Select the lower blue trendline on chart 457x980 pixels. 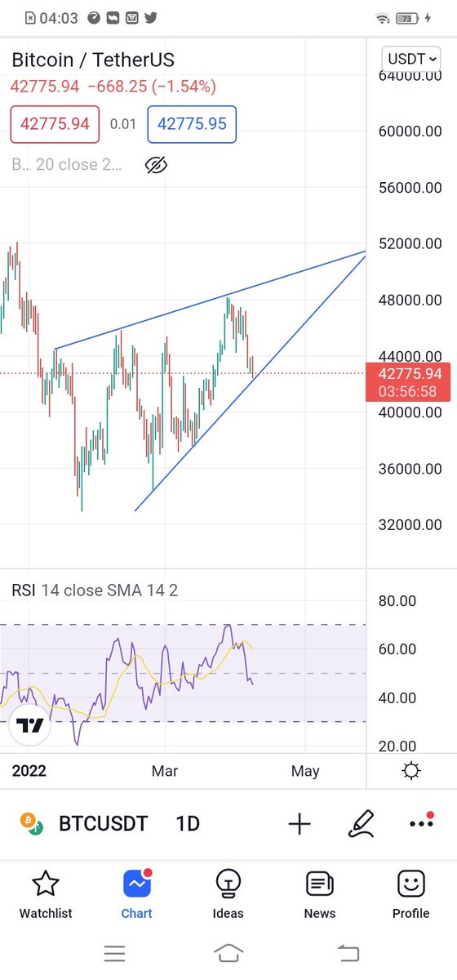[250, 383]
